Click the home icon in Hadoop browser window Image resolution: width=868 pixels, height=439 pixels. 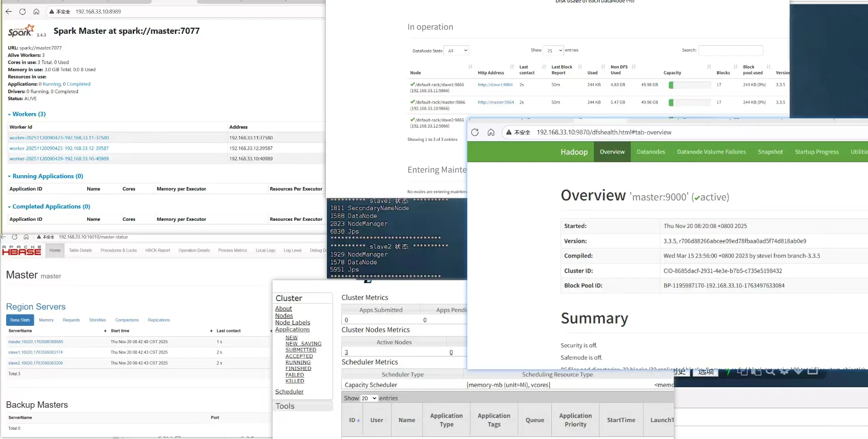click(x=491, y=132)
